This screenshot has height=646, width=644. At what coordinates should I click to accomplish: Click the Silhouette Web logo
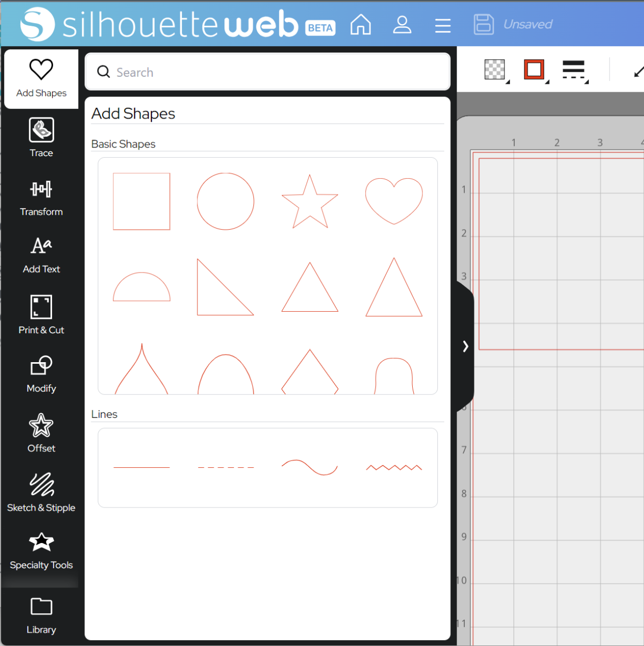tap(159, 25)
